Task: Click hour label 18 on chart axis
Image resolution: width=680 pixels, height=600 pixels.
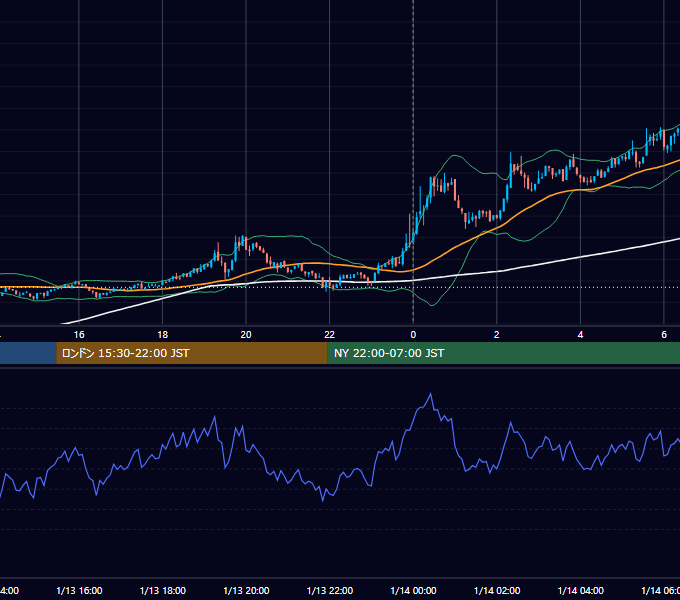Action: click(163, 335)
